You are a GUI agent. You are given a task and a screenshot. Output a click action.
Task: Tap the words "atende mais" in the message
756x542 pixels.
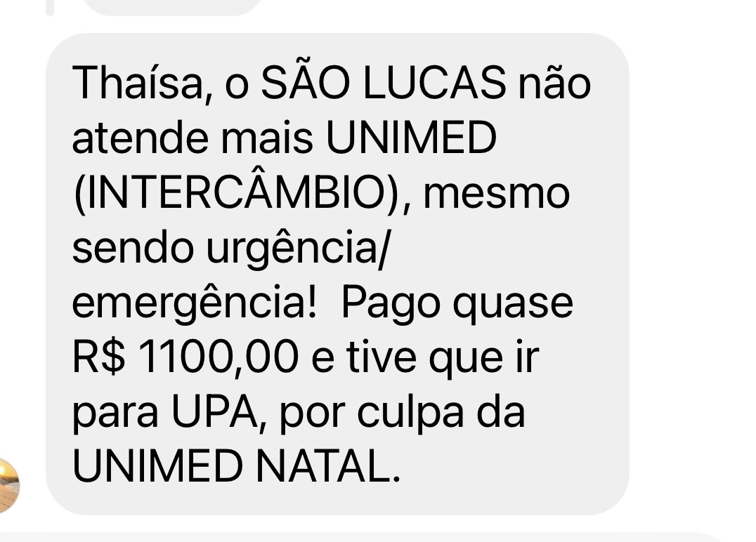(193, 138)
